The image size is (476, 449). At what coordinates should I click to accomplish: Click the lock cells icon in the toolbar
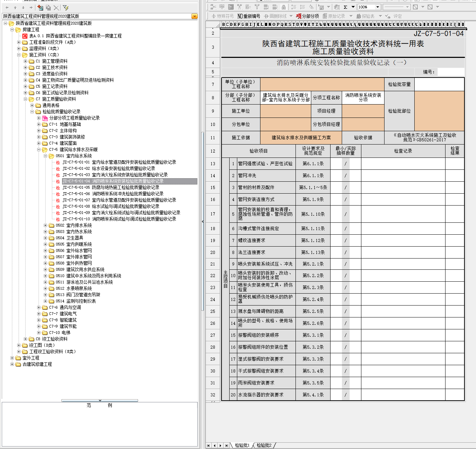click(x=284, y=7)
